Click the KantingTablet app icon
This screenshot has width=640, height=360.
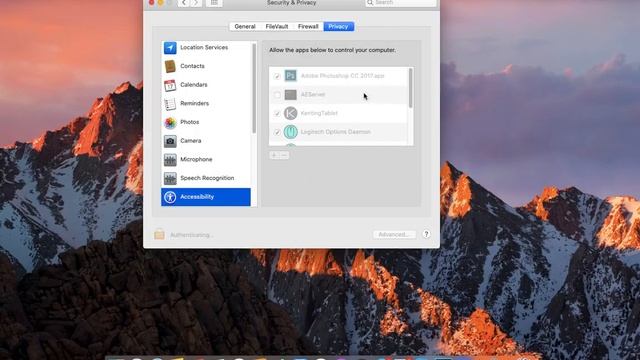[x=290, y=113]
